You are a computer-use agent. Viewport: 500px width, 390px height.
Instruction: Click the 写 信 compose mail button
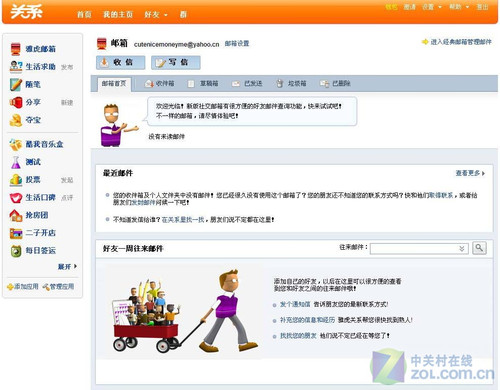click(176, 63)
